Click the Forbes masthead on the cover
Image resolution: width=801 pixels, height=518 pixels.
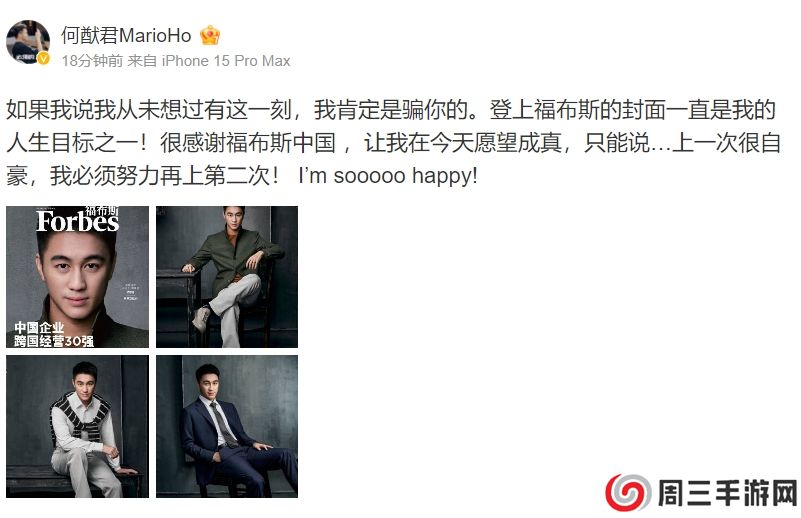[78, 222]
